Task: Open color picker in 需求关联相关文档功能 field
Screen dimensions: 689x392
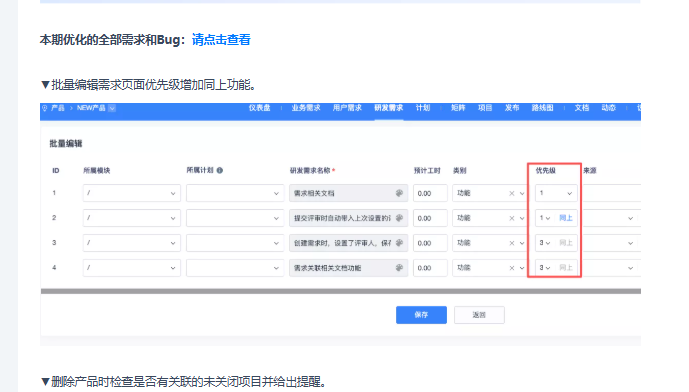Action: (x=399, y=268)
